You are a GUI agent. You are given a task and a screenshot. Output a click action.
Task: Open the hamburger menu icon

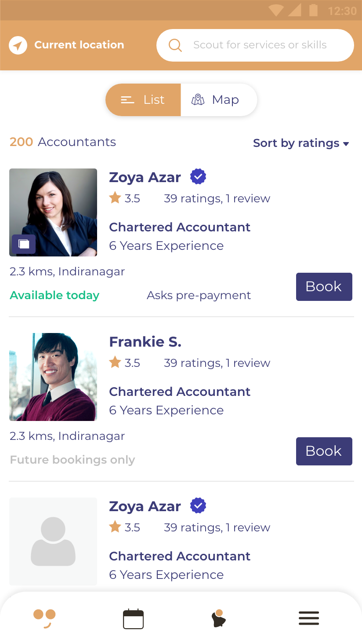pyautogui.click(x=309, y=618)
